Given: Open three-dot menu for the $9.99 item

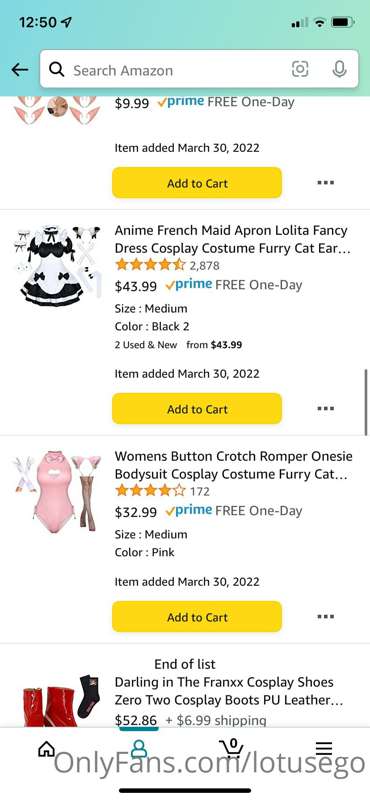Looking at the screenshot, I should pos(326,183).
